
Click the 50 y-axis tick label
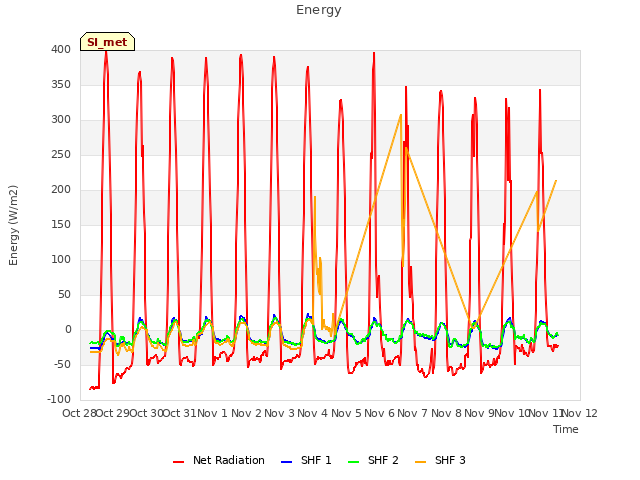pos(64,295)
